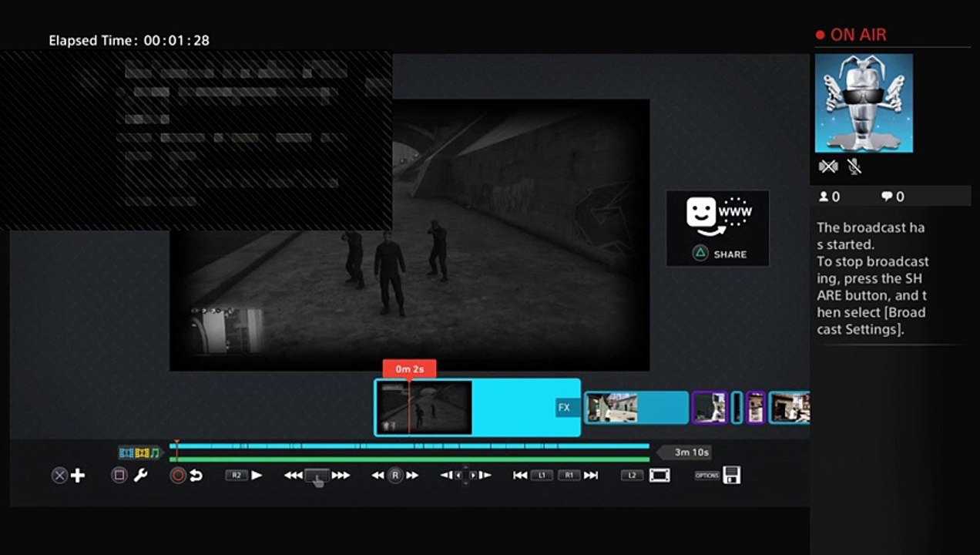Image resolution: width=980 pixels, height=555 pixels.
Task: Select the second purple-bordered clip
Action: [x=756, y=407]
